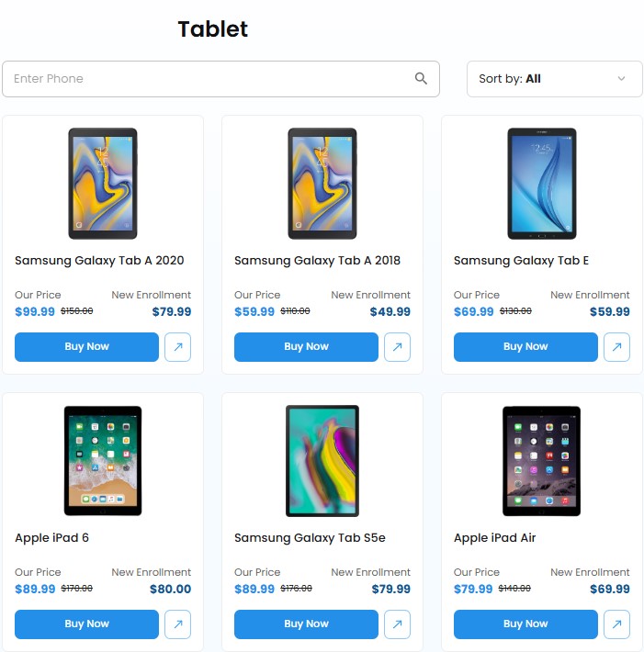Open Samsung Galaxy Tab S5e arrow icon
This screenshot has width=644, height=652.
[397, 624]
